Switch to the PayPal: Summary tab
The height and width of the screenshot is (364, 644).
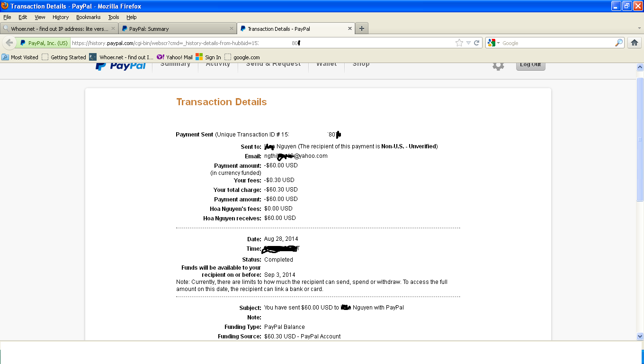tap(177, 28)
